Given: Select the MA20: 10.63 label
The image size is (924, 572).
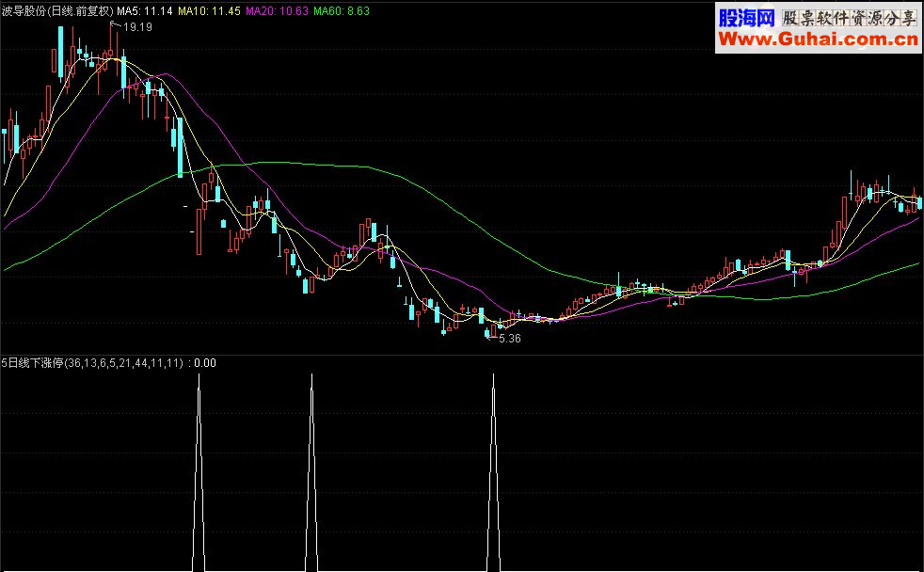Looking at the screenshot, I should point(277,10).
